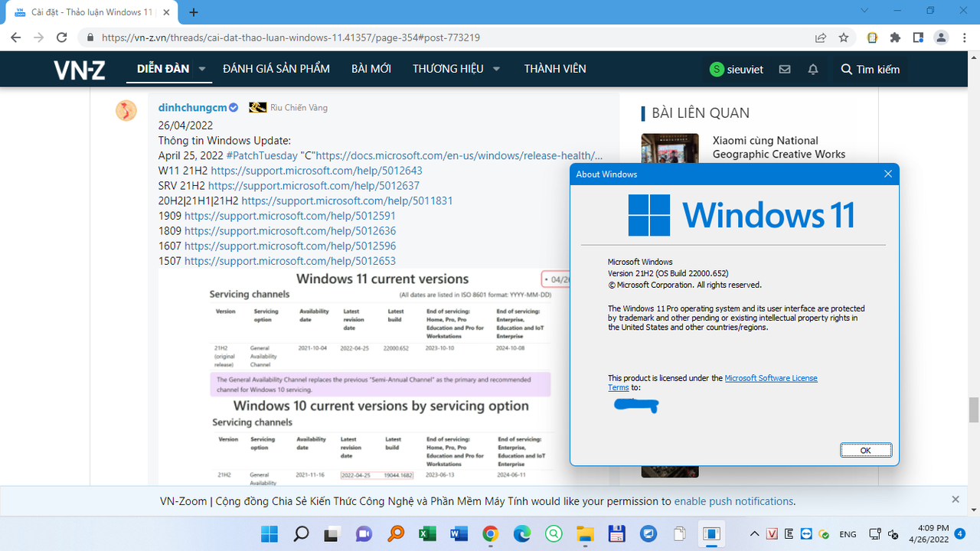Click the winver app taskbar icon
The width and height of the screenshot is (980, 551).
pyautogui.click(x=711, y=533)
